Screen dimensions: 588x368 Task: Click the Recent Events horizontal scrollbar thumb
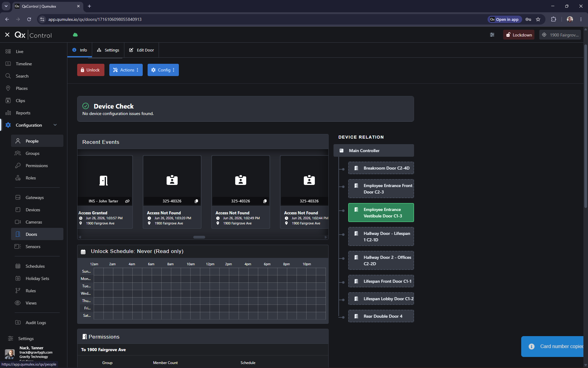199,237
